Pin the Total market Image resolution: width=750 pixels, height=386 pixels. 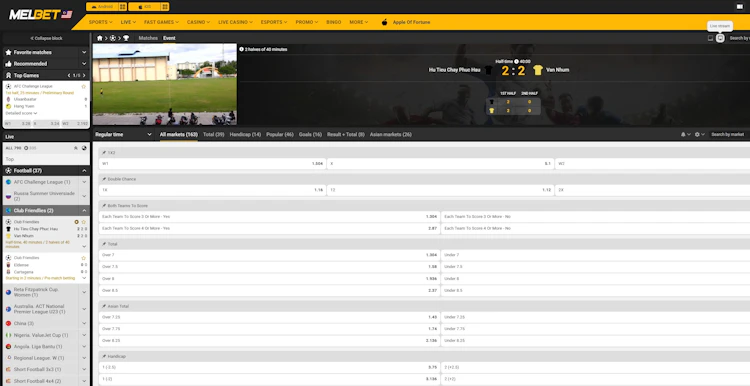(x=104, y=244)
